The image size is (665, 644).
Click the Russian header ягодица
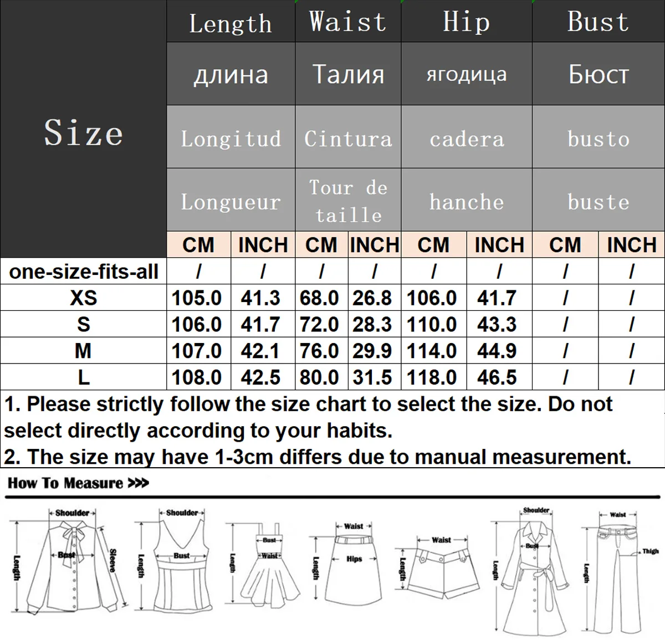tap(466, 74)
